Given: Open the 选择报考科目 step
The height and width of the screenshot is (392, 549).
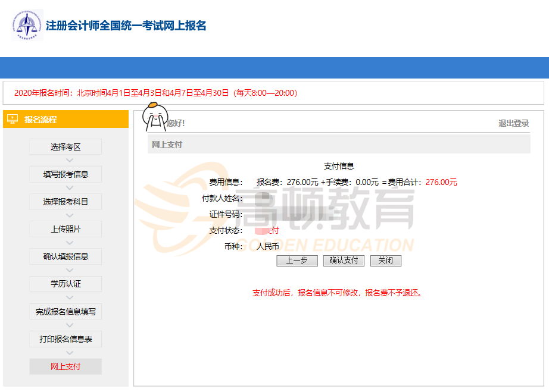Looking at the screenshot, I should point(65,202).
